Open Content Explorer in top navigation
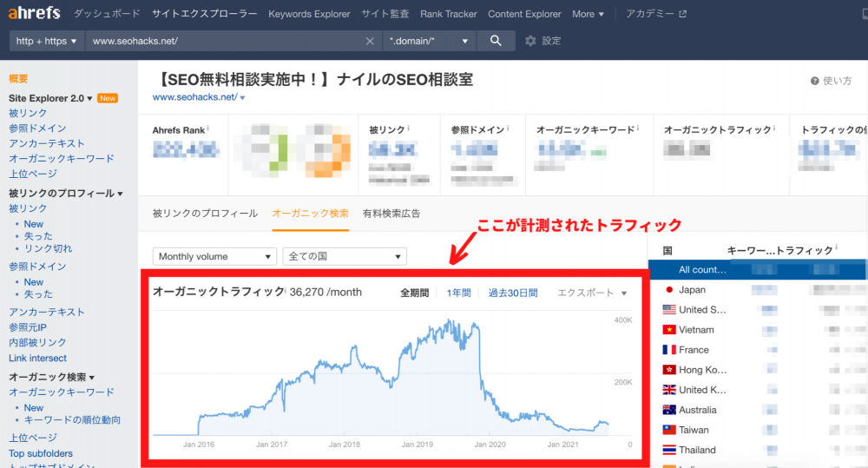868x468 pixels. 524,14
